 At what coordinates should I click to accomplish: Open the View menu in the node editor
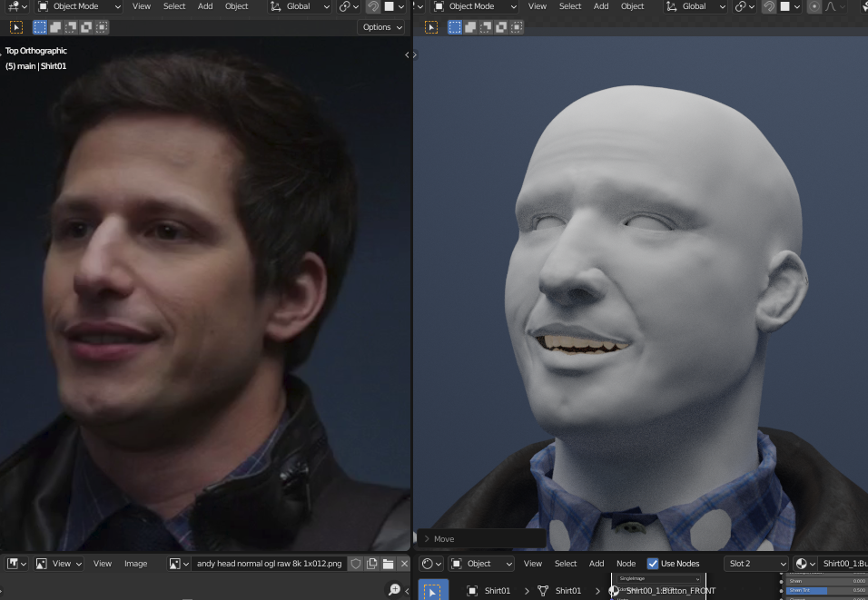click(x=533, y=564)
